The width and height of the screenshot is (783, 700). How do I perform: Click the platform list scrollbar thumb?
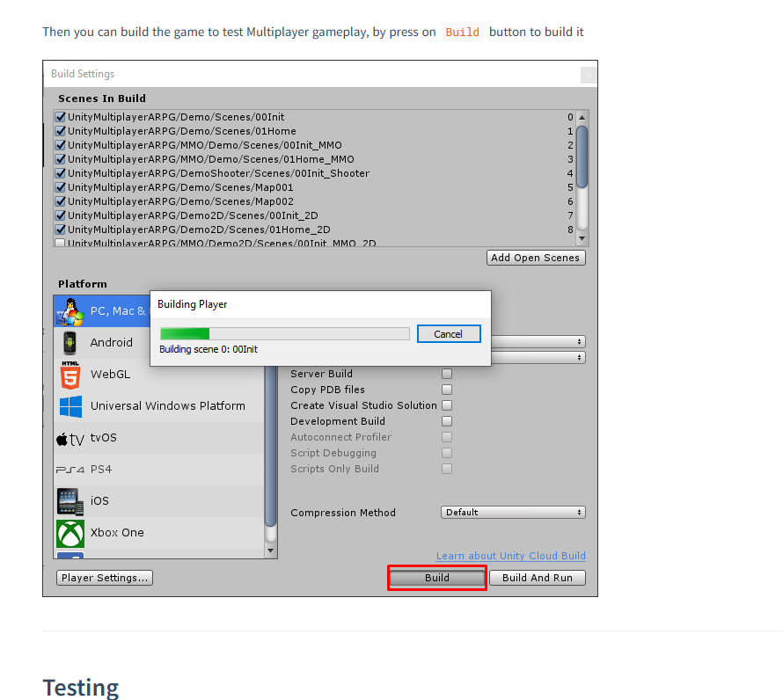click(271, 447)
